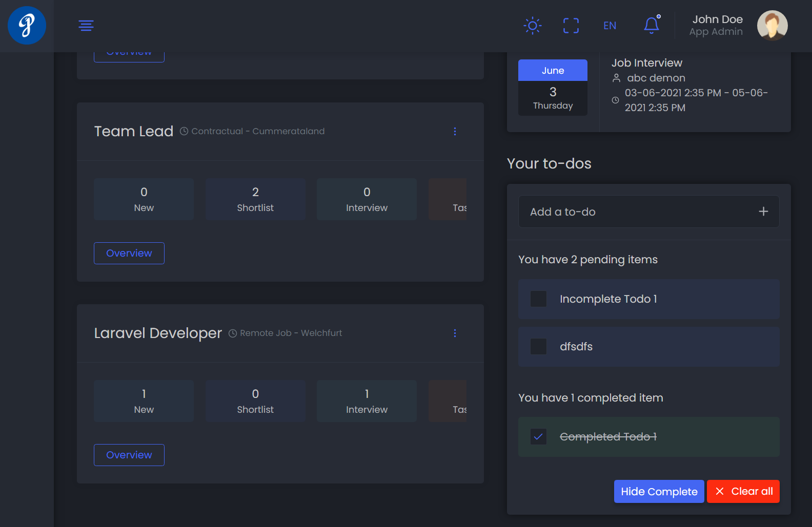This screenshot has width=812, height=527.
Task: Open notifications bell icon
Action: pyautogui.click(x=651, y=25)
